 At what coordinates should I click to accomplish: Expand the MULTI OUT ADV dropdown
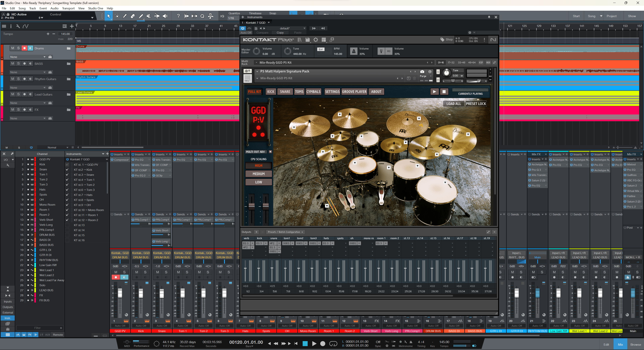[x=270, y=152]
